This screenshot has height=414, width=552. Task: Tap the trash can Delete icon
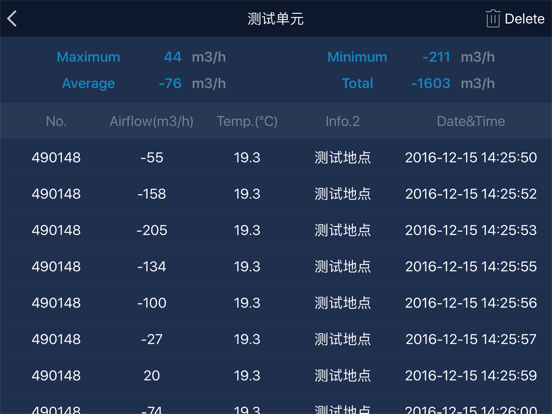pyautogui.click(x=493, y=19)
